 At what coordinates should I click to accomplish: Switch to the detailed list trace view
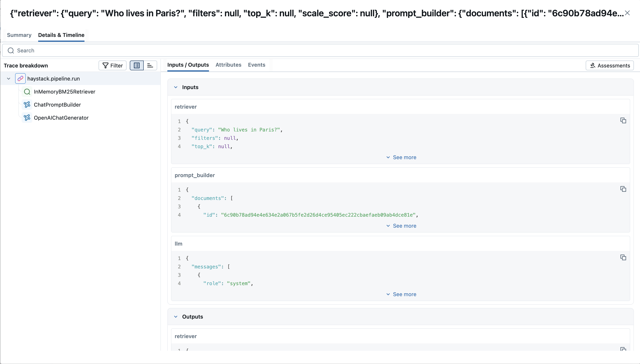[136, 65]
